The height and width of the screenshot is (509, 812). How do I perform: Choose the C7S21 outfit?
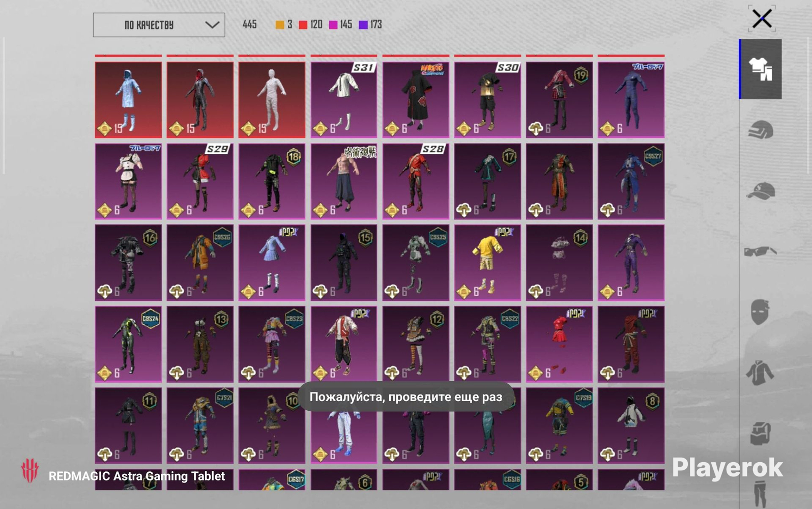pyautogui.click(x=200, y=426)
